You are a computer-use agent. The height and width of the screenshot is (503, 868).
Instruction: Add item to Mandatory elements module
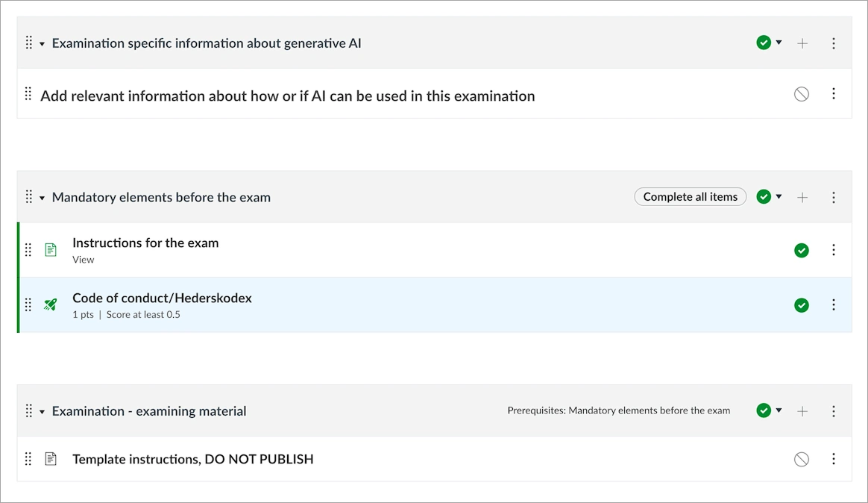point(802,197)
